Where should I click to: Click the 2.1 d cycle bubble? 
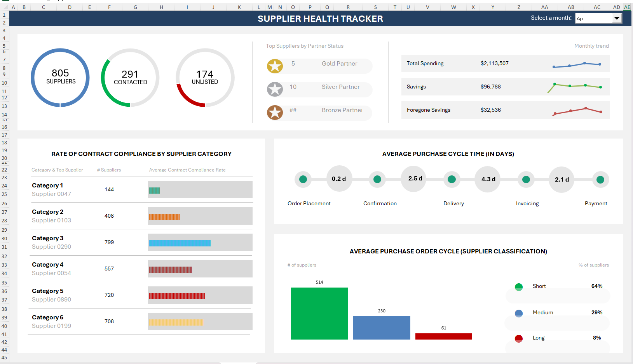pos(562,179)
